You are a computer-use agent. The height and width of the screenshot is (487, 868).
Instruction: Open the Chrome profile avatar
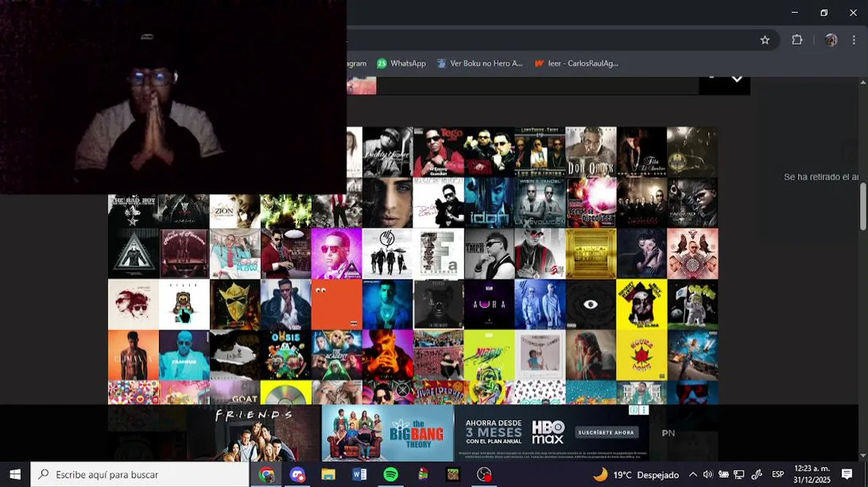(x=831, y=40)
